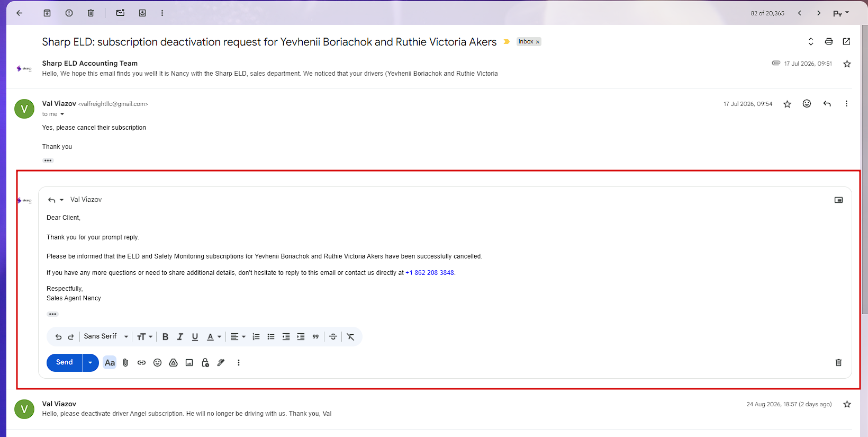Print the whole conversation
This screenshot has width=868, height=437.
click(829, 41)
